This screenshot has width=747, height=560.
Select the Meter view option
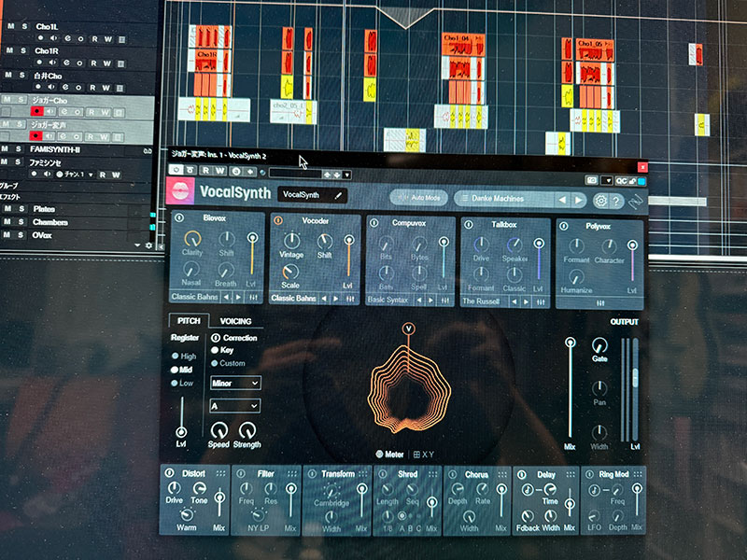point(389,455)
